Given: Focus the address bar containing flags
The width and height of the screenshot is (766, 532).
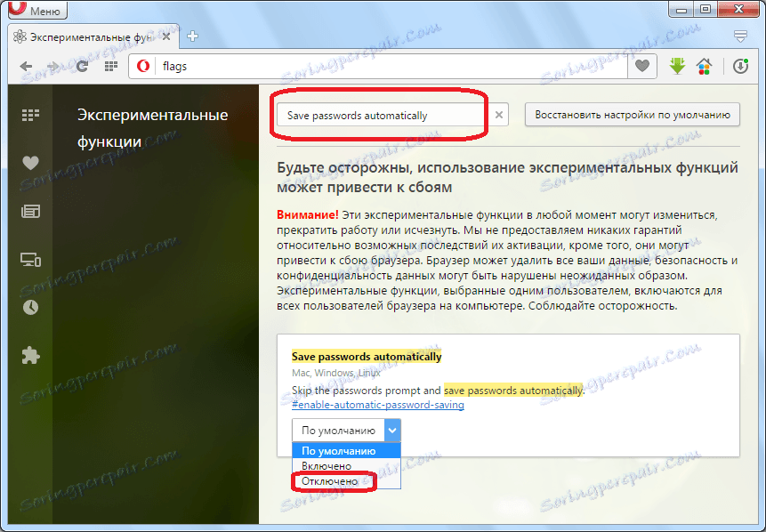Looking at the screenshot, I should [391, 66].
